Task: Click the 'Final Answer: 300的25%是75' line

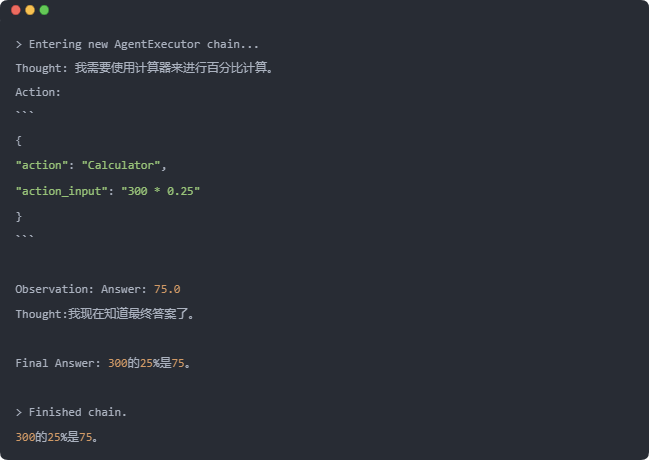Action: (x=103, y=363)
